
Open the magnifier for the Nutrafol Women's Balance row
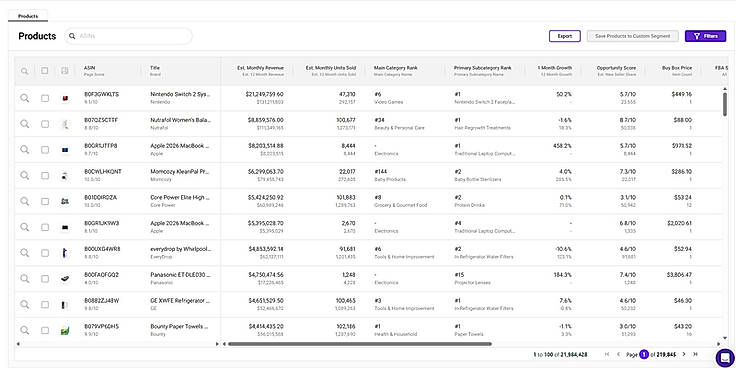point(24,123)
